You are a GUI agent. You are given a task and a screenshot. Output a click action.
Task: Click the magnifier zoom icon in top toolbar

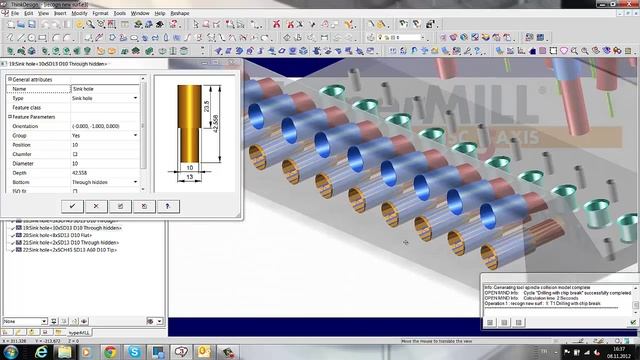(x=90, y=24)
